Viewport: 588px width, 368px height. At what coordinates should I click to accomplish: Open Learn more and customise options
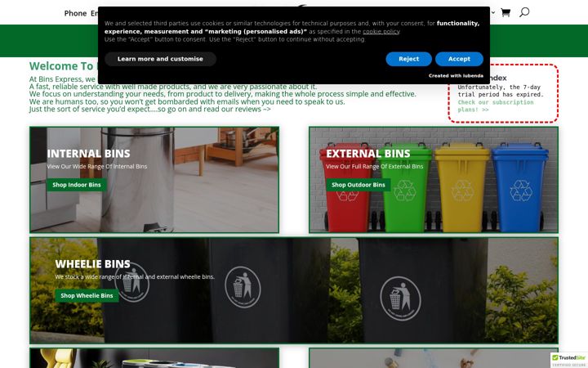click(160, 59)
